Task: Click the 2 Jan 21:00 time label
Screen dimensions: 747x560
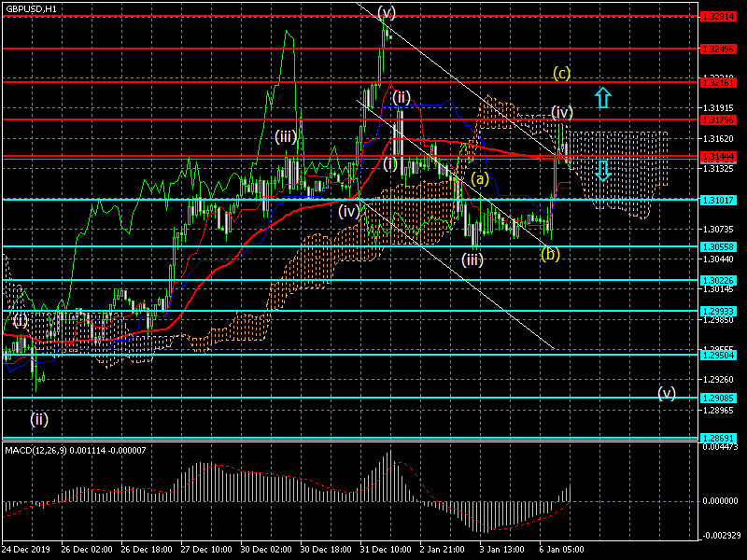Action: (442, 549)
